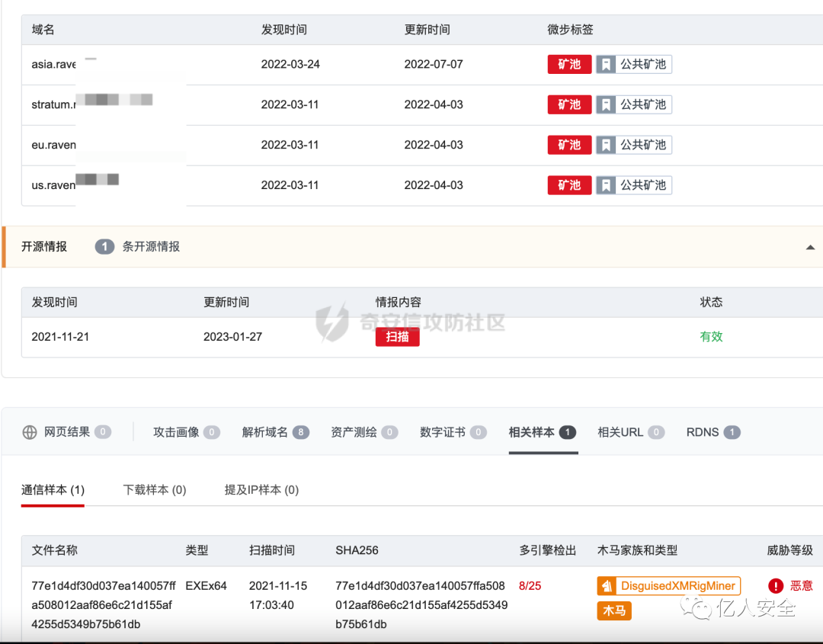Click the red 扫描 button
Viewport: 823px width, 644px height.
(x=397, y=336)
